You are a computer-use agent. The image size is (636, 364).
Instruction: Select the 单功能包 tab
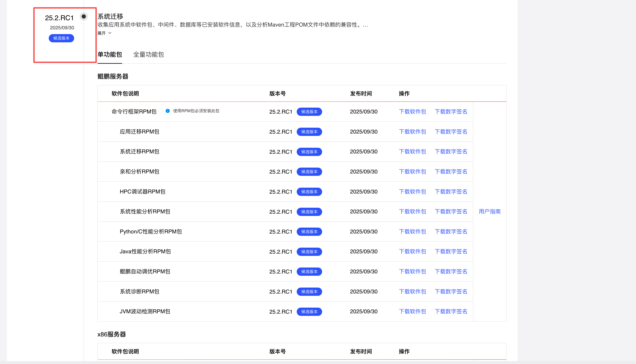(110, 54)
